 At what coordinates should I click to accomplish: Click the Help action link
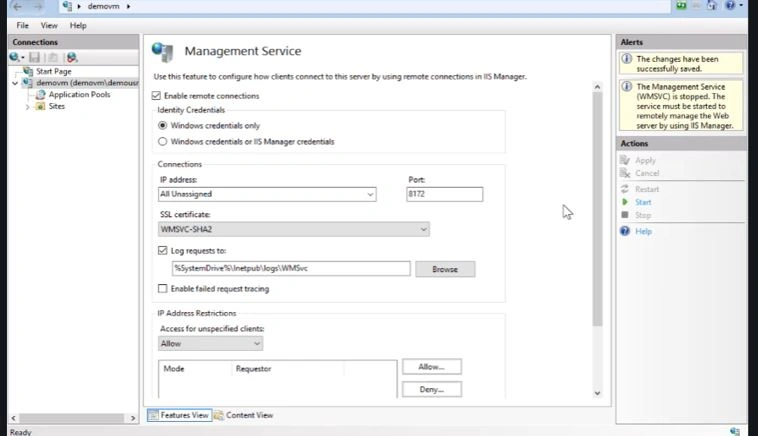point(643,231)
